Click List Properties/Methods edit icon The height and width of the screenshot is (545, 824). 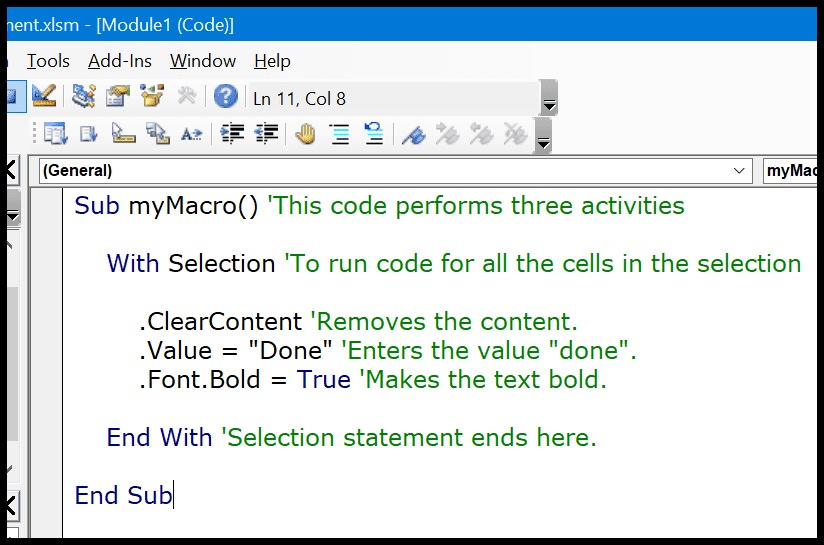click(55, 134)
